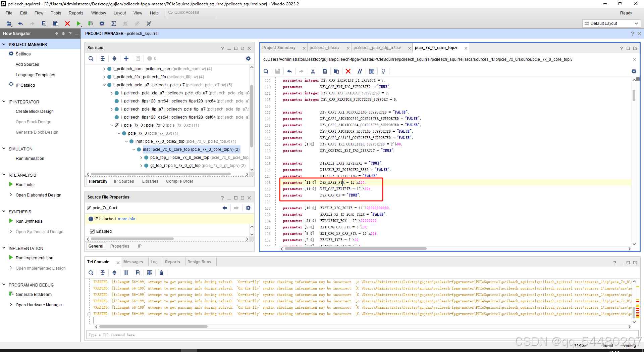Image resolution: width=644 pixels, height=352 pixels.
Task: Click Generate Bitstream in Flow Navigator
Action: click(34, 295)
